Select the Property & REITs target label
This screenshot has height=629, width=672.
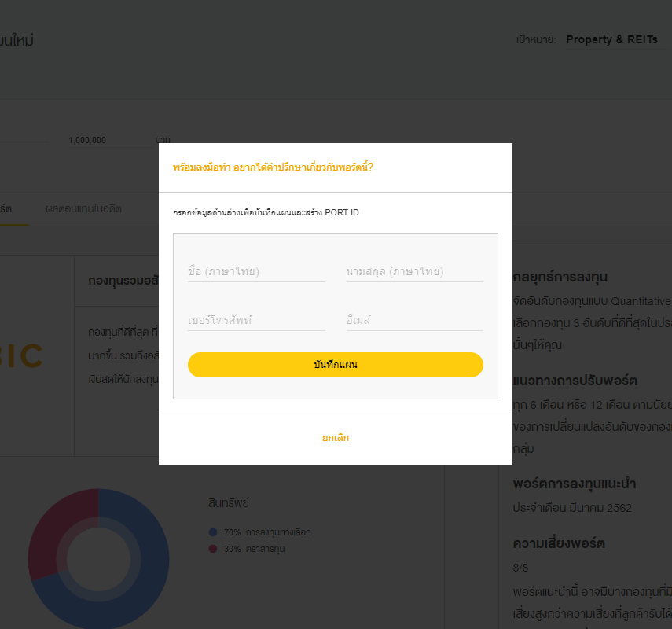click(611, 39)
